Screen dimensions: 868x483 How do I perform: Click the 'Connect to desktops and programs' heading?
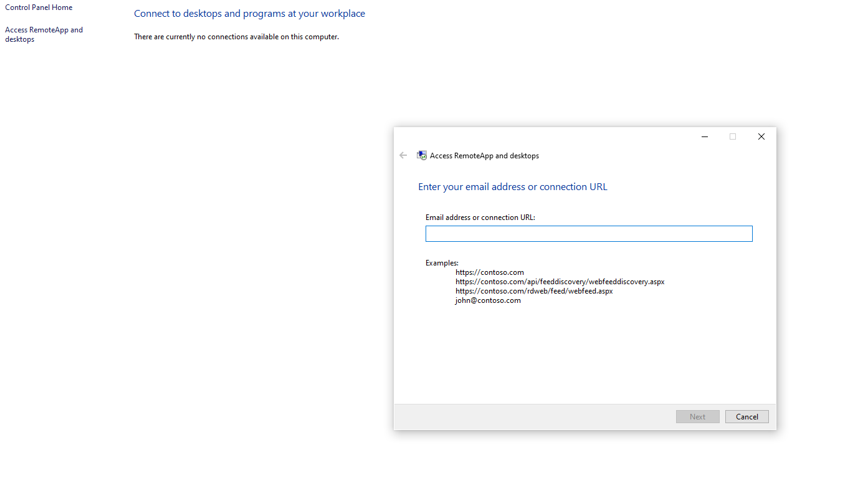pos(250,14)
